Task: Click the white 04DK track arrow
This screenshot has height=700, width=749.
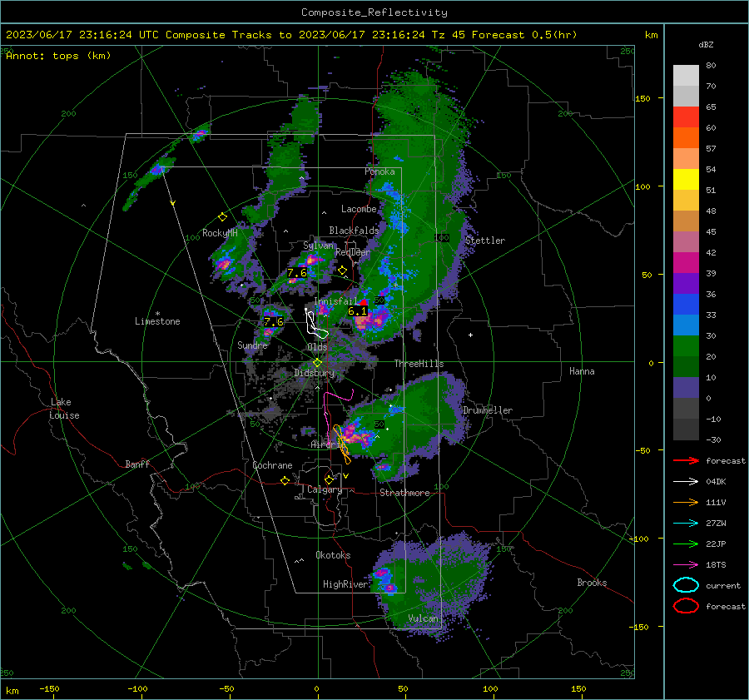Action: (686, 481)
